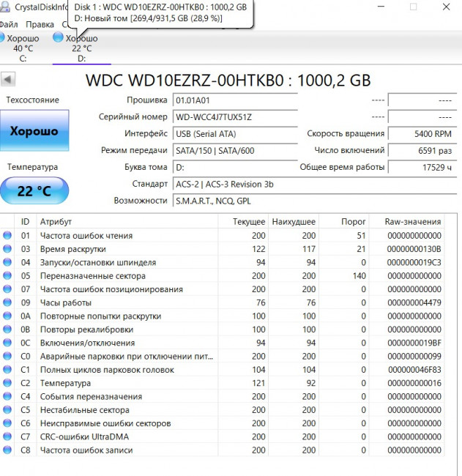Select the Запуски/остановки шпинделя row

pyautogui.click(x=222, y=262)
